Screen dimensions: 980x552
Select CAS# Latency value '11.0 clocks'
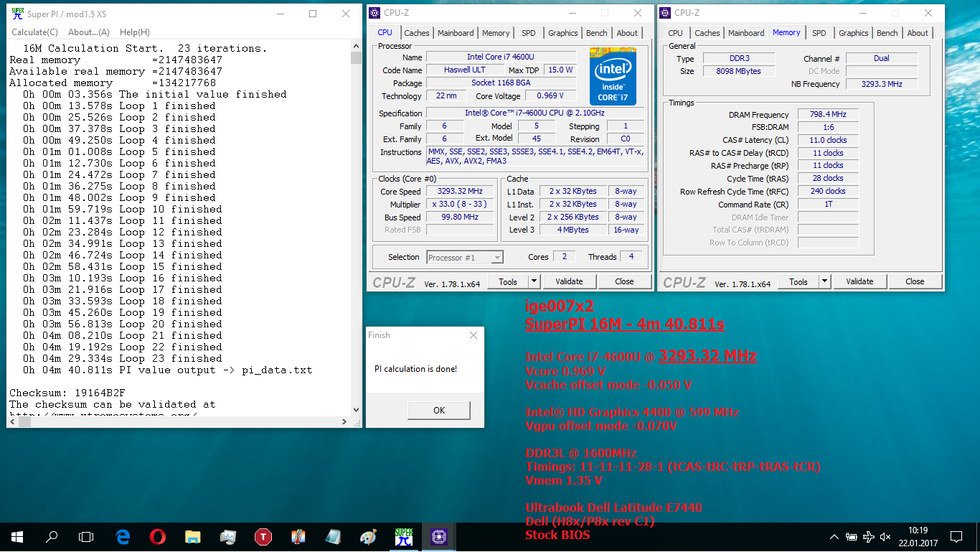pos(828,141)
